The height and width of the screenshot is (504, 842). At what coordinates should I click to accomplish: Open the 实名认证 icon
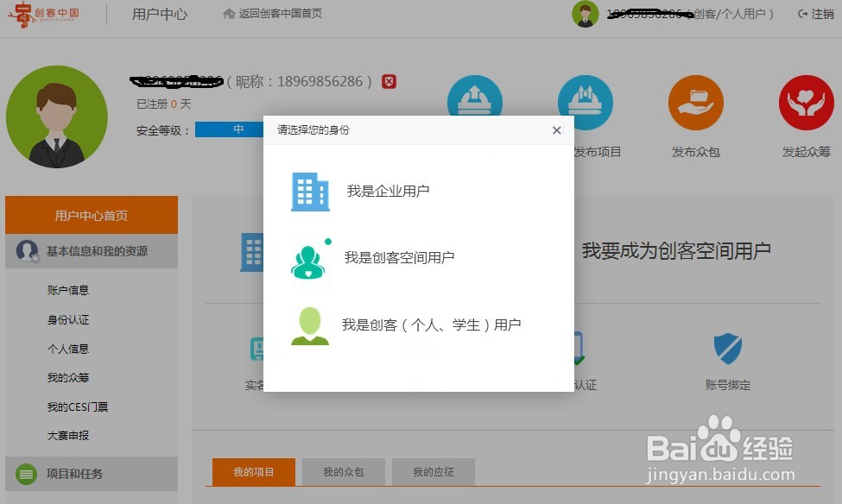255,349
